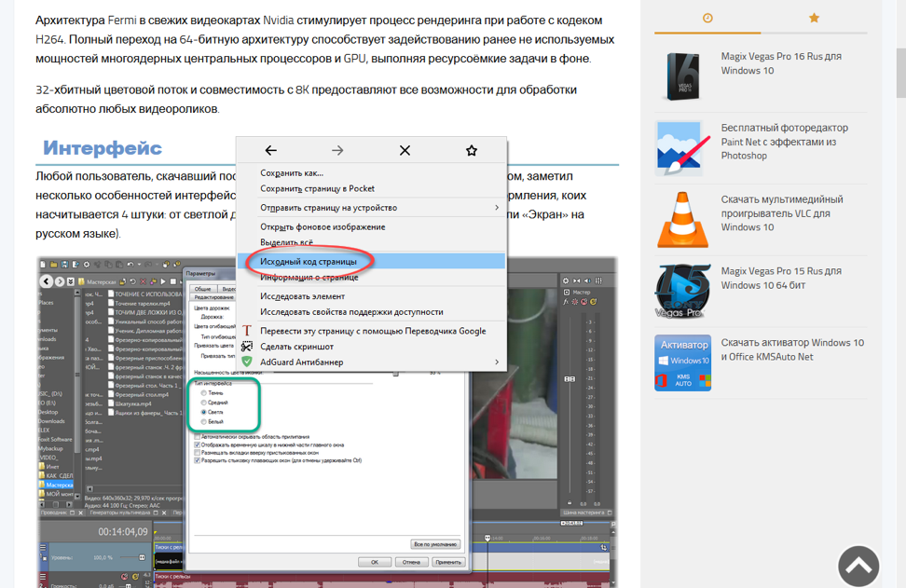Open the clock recent-posts sidebar tab

click(707, 18)
